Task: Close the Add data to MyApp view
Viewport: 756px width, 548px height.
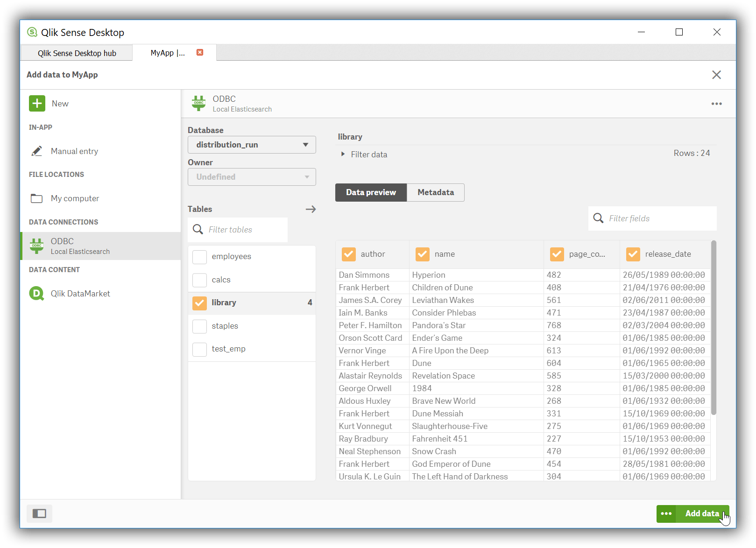Action: (717, 75)
